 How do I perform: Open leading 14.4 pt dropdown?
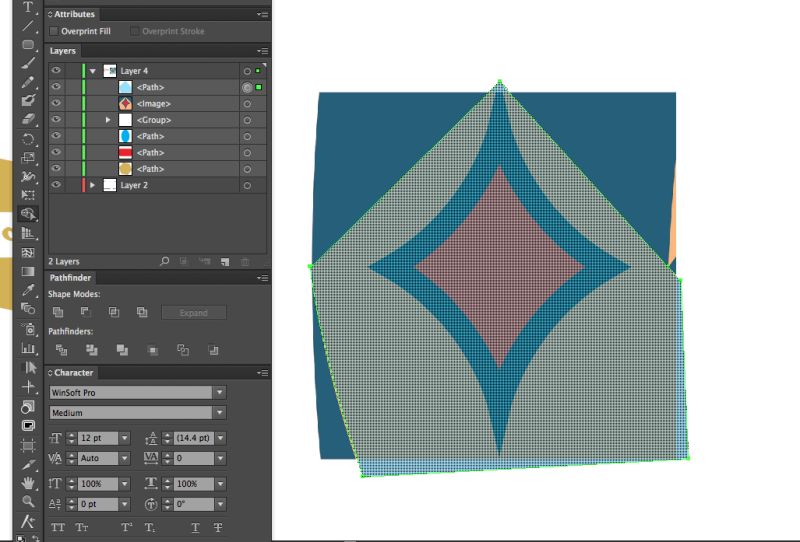pyautogui.click(x=220, y=438)
